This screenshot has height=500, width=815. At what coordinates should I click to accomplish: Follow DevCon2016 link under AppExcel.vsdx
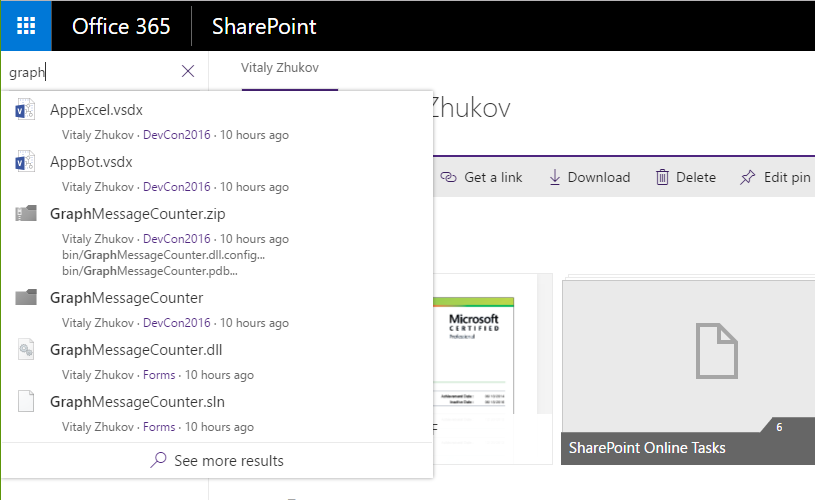point(177,135)
